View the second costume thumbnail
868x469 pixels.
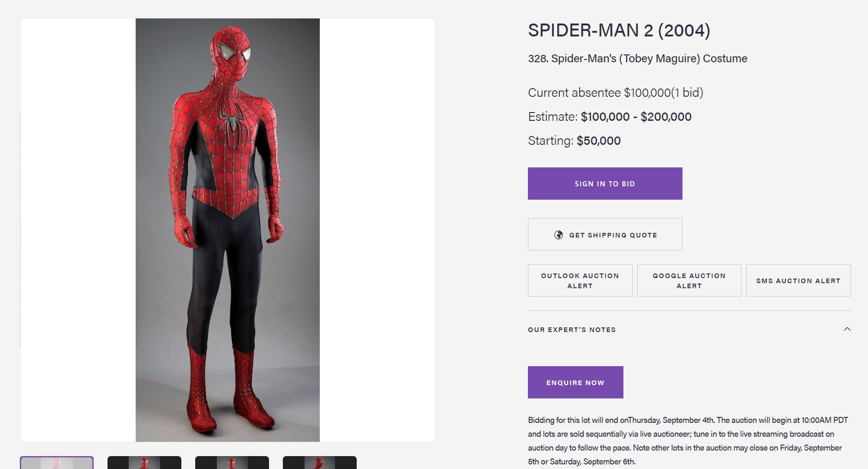pos(144,463)
